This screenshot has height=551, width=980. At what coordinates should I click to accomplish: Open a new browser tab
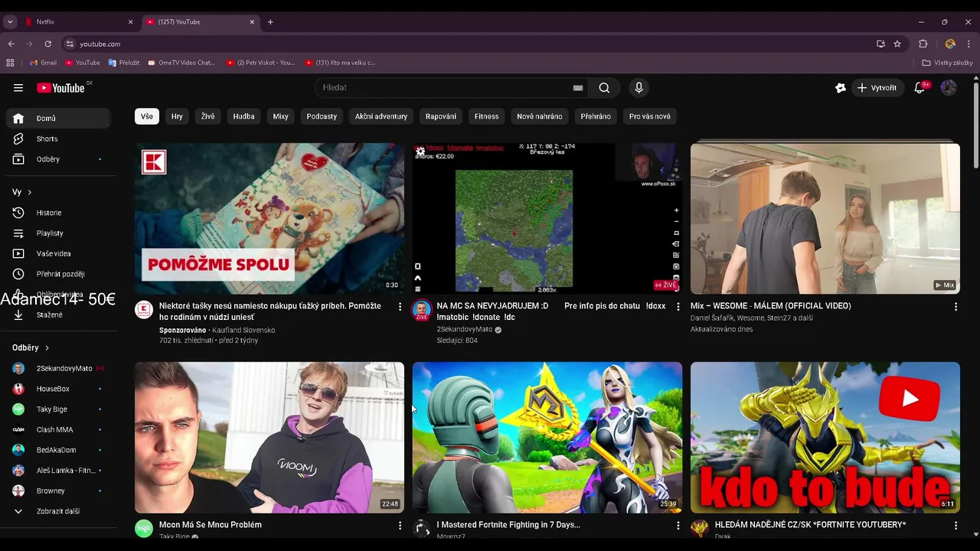pos(270,22)
